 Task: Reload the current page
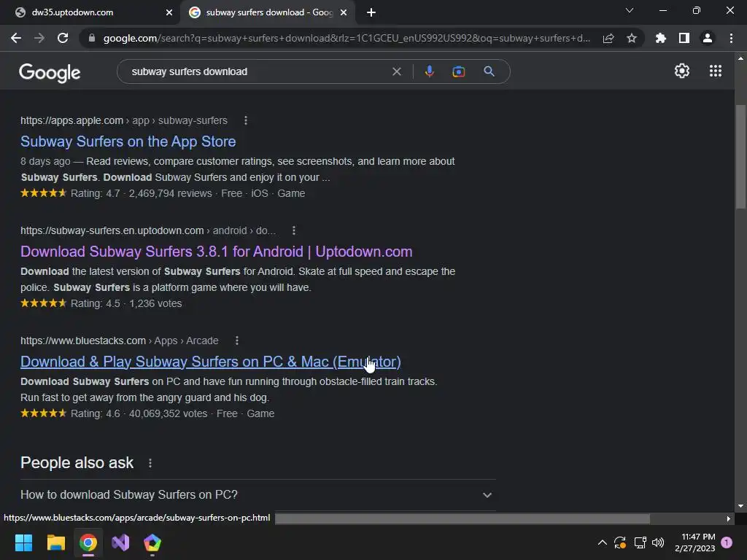point(63,38)
